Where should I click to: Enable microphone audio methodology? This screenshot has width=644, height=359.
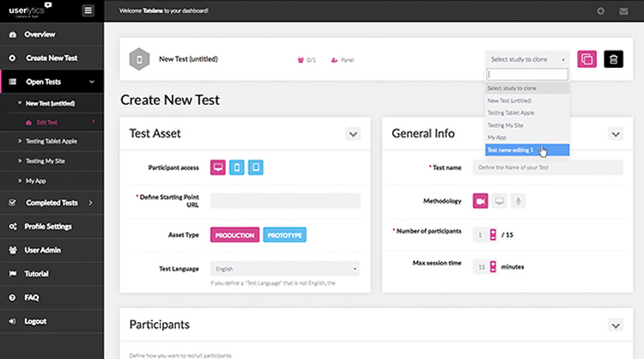518,201
